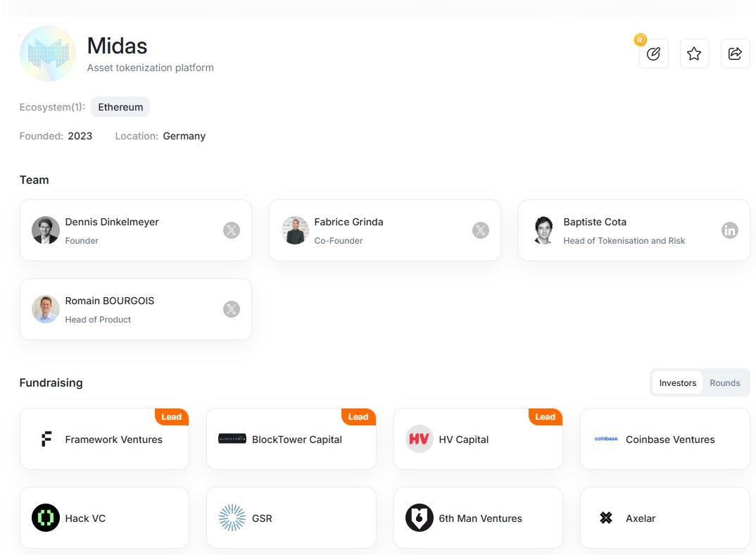Click the Lead badge on Framework Ventures
The image size is (756, 555).
[x=172, y=416]
